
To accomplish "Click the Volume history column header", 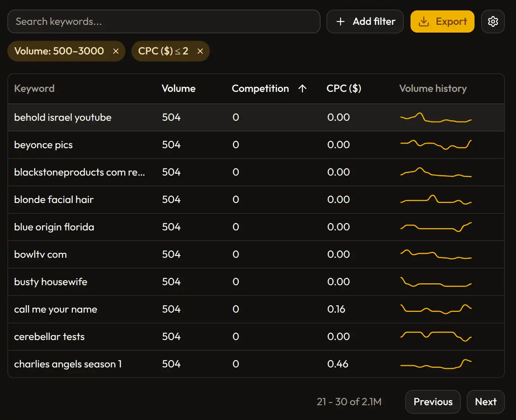I will pos(433,89).
